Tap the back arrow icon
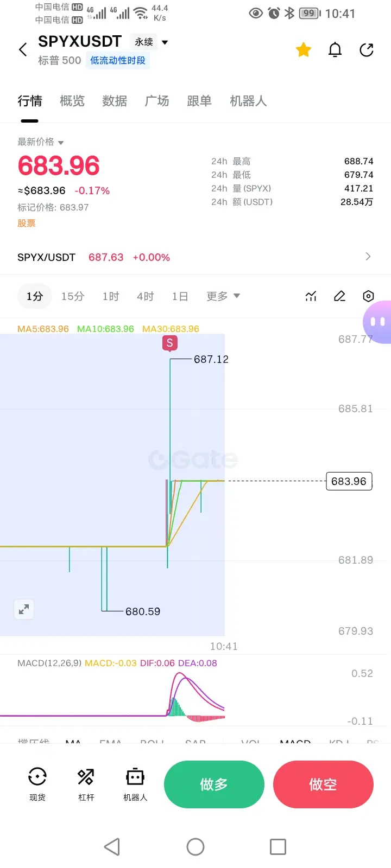This screenshot has width=391, height=868. pos(23,50)
